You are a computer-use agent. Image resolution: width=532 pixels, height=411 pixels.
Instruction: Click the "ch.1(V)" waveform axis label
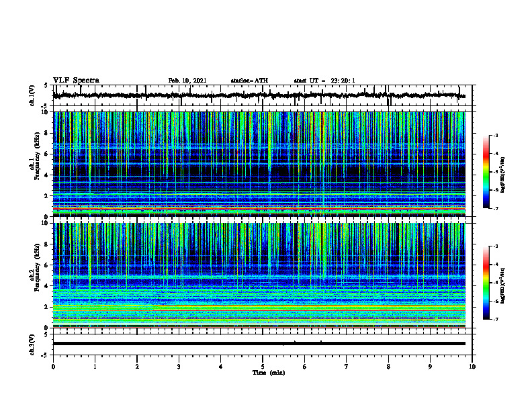tap(32, 95)
